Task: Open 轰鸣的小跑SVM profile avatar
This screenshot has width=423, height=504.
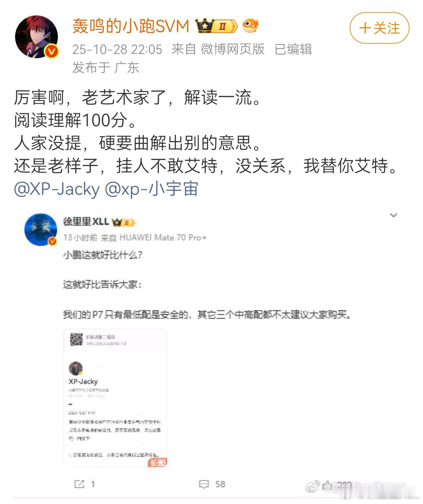Action: point(37,37)
